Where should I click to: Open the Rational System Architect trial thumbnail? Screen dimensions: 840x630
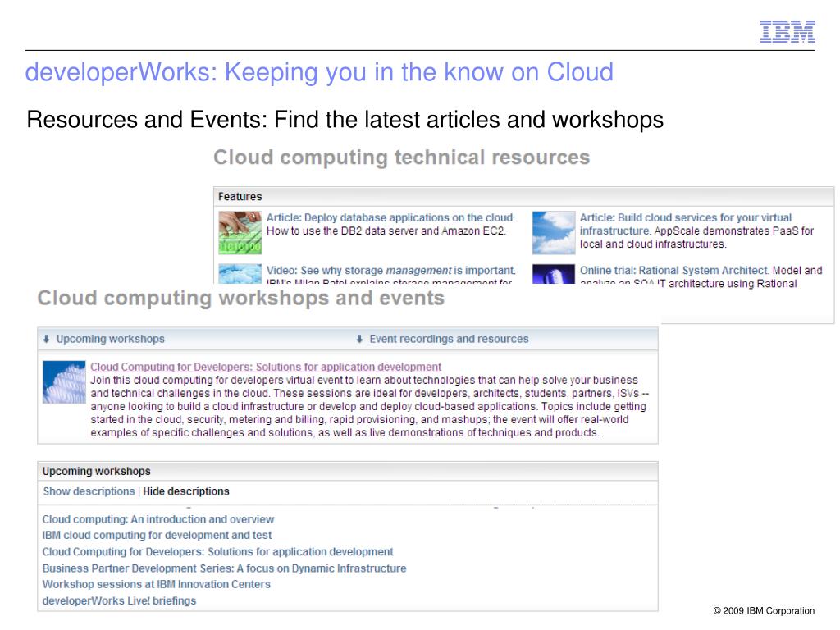(554, 274)
